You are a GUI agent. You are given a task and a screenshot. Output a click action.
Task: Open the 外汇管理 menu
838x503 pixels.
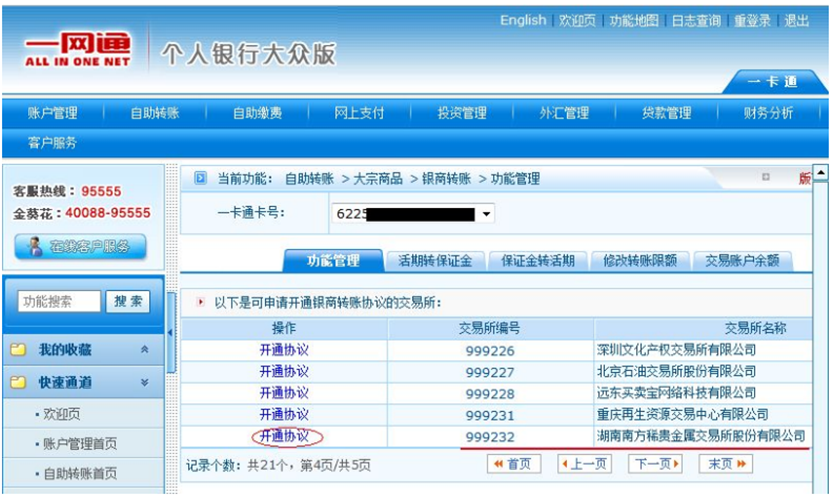[x=564, y=113]
